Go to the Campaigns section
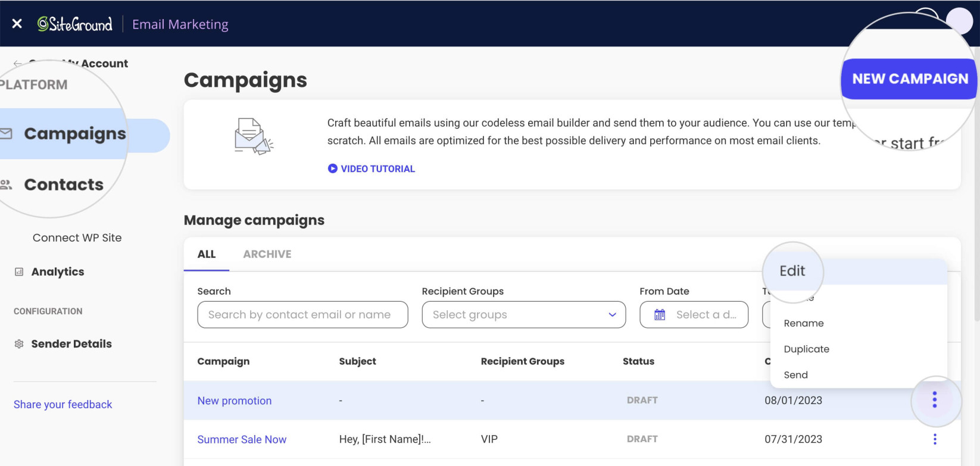The image size is (980, 466). coord(74,134)
